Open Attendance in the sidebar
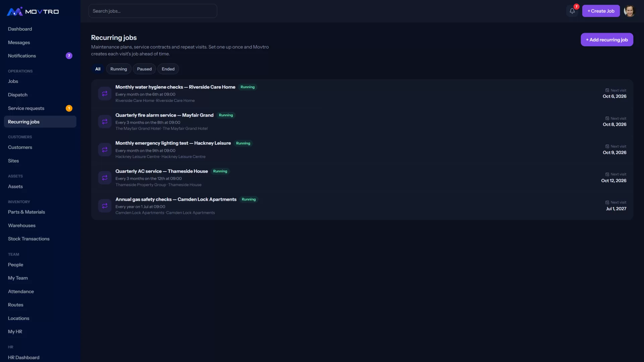Image resolution: width=644 pixels, height=362 pixels. click(x=40, y=292)
